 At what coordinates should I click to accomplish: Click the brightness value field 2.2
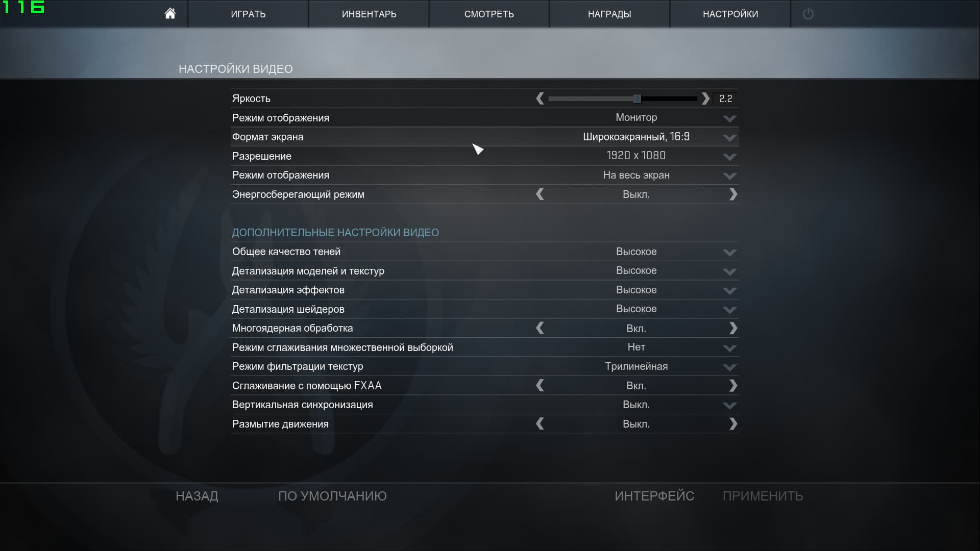coord(725,98)
